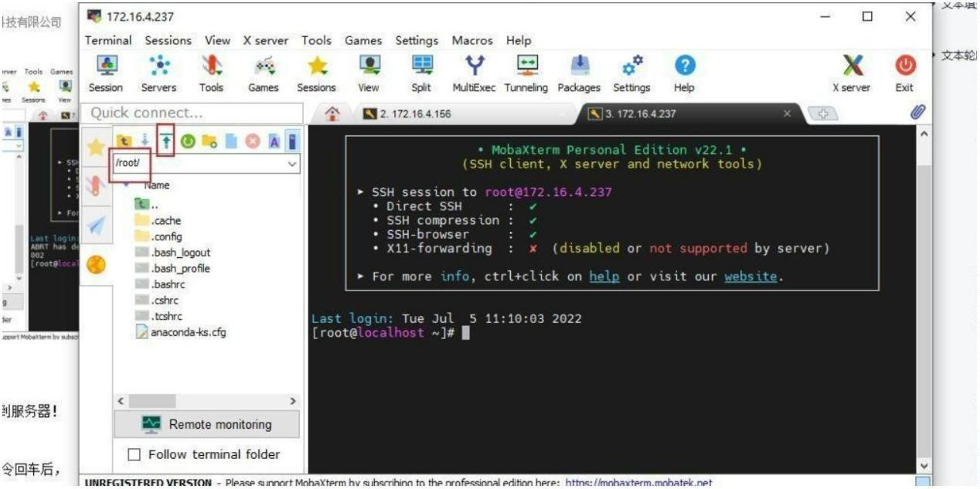980x489 pixels.
Task: Open the star Sessions sidebar tab
Action: 96,147
